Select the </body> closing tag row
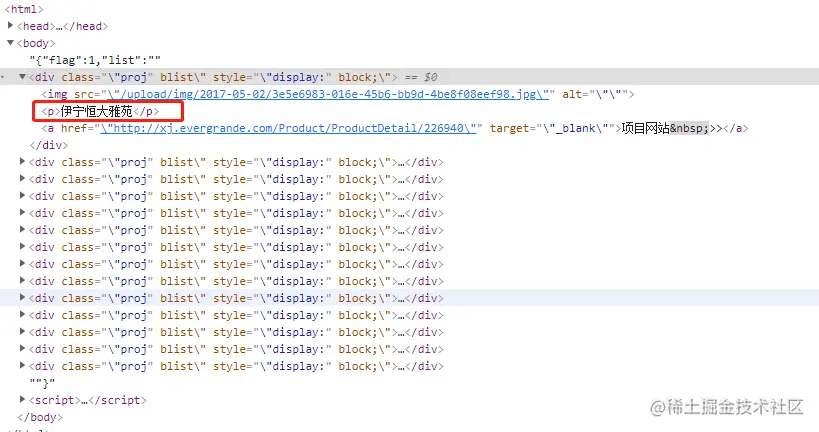Screen dimensions: 819x432 pyautogui.click(x=40, y=417)
